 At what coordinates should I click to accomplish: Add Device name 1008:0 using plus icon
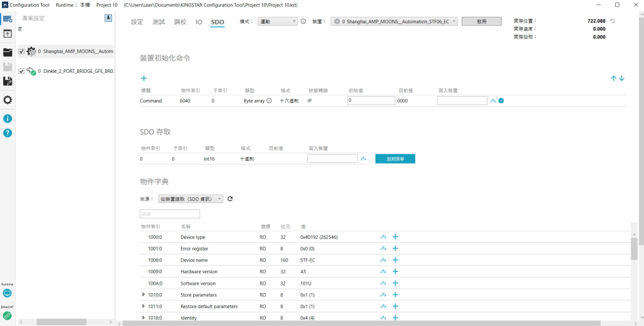(x=395, y=260)
